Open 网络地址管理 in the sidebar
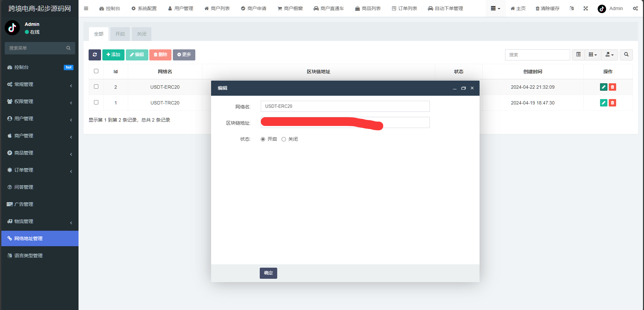The width and height of the screenshot is (644, 310). [x=40, y=238]
